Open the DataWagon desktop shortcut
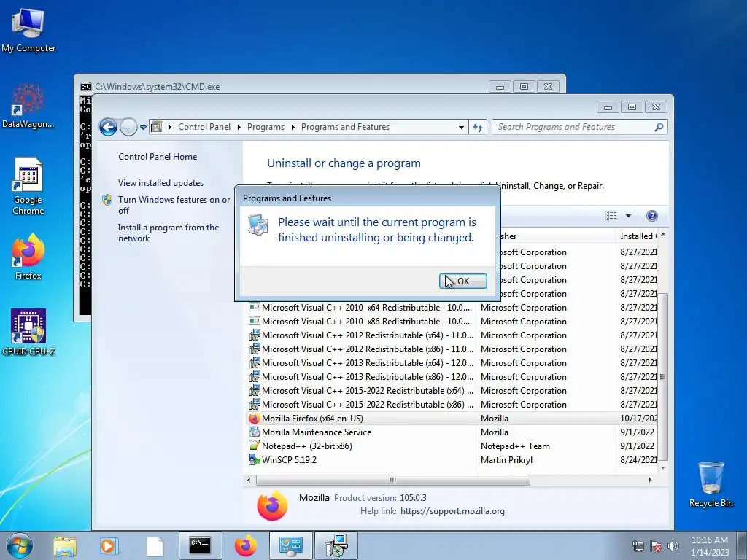This screenshot has width=747, height=560. [x=28, y=106]
